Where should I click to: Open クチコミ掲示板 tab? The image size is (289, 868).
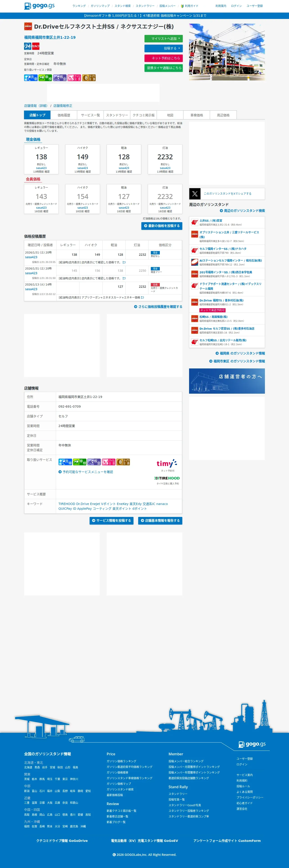click(143, 115)
